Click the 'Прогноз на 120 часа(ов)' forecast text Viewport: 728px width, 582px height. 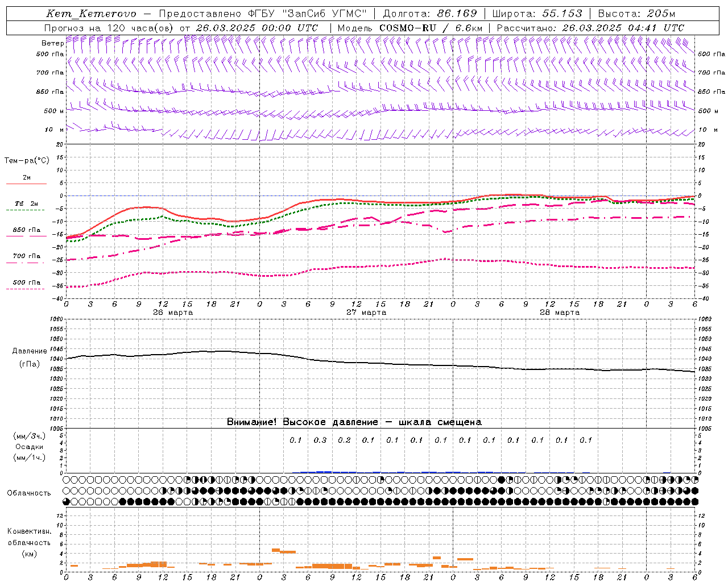110,28
